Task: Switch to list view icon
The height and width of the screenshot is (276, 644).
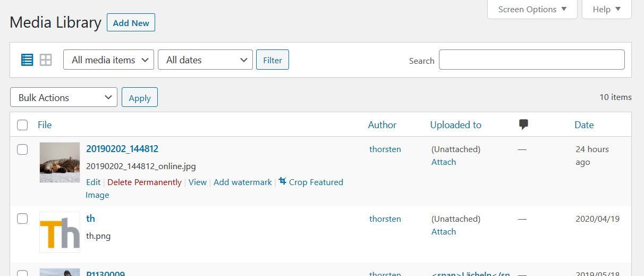Action: tap(27, 60)
